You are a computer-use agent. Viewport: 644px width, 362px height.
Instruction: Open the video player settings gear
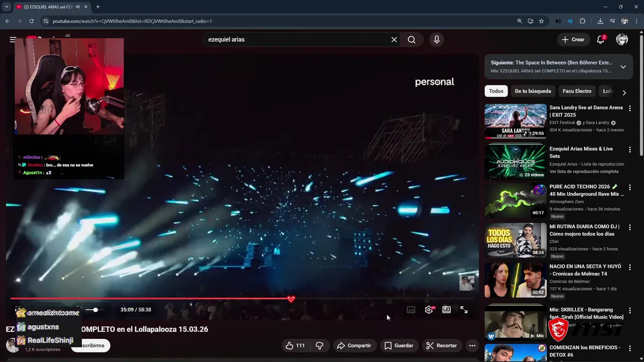(429, 310)
